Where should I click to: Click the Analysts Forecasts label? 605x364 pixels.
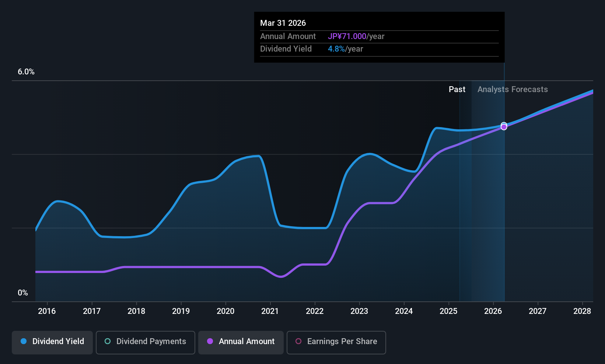[x=513, y=89]
